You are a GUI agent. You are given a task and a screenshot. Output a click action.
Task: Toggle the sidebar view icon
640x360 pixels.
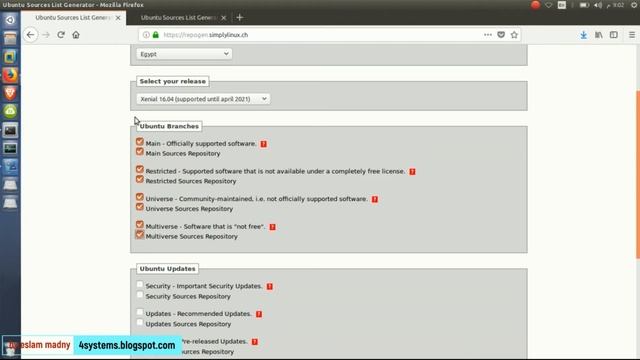[x=613, y=35]
